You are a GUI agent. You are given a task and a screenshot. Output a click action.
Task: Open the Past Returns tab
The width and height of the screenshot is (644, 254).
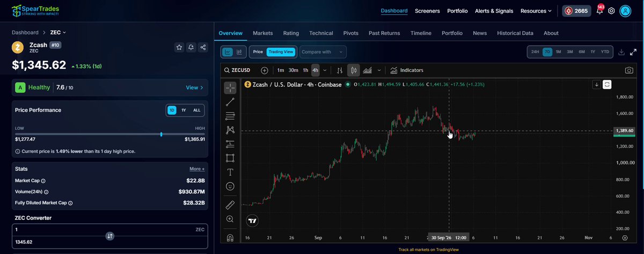tap(384, 33)
